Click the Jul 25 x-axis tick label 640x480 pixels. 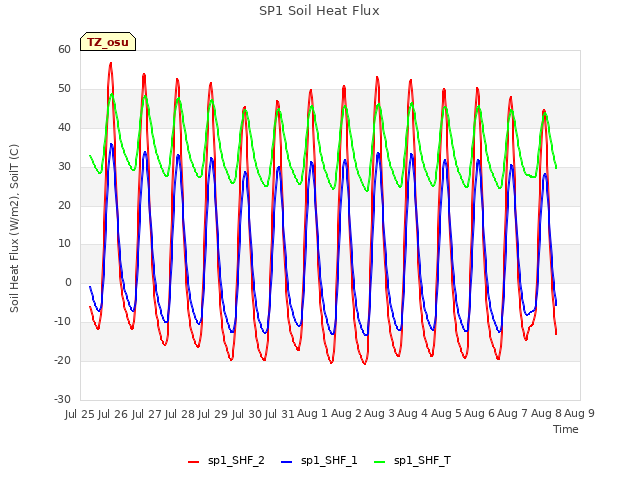[x=80, y=414]
